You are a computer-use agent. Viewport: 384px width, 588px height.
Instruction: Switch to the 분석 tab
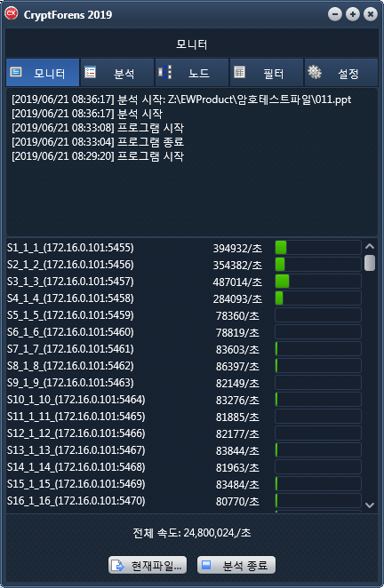click(117, 72)
